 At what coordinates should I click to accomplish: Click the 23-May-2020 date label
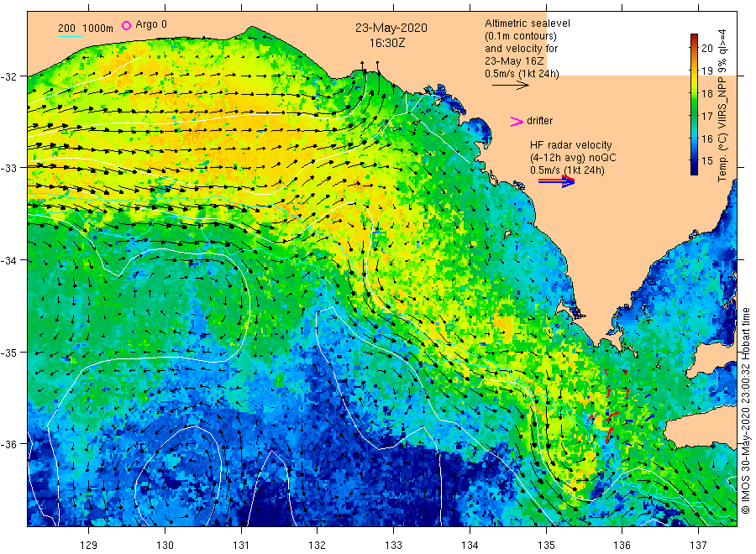point(391,28)
